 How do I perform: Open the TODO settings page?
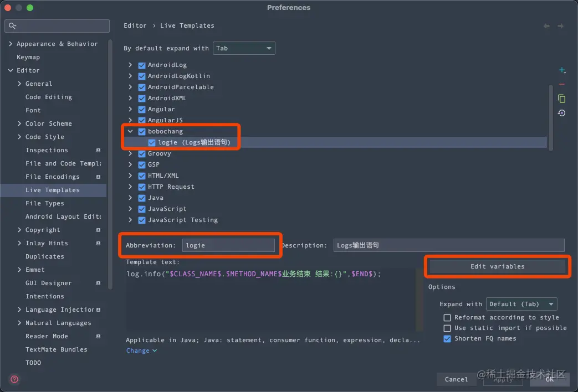pyautogui.click(x=33, y=363)
